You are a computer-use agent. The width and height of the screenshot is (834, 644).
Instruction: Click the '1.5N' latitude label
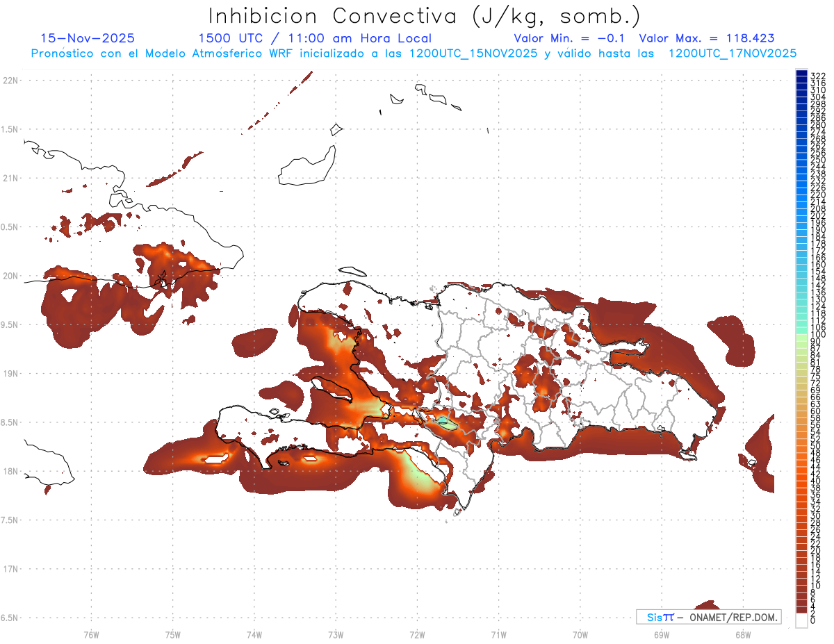coord(10,129)
